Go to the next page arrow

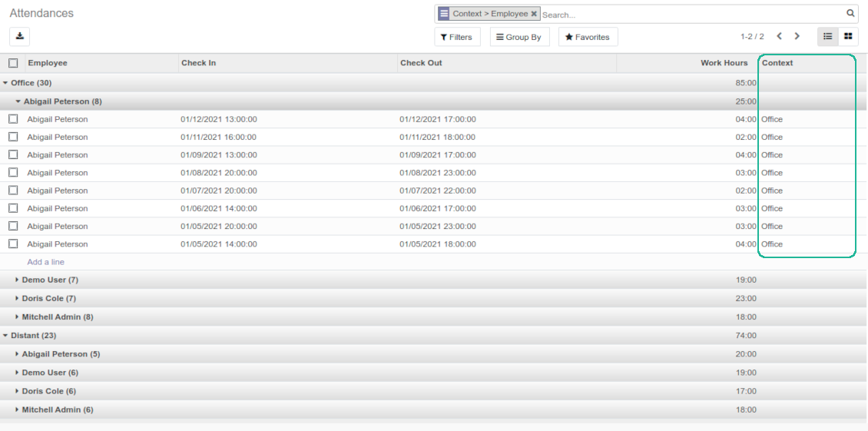click(797, 36)
